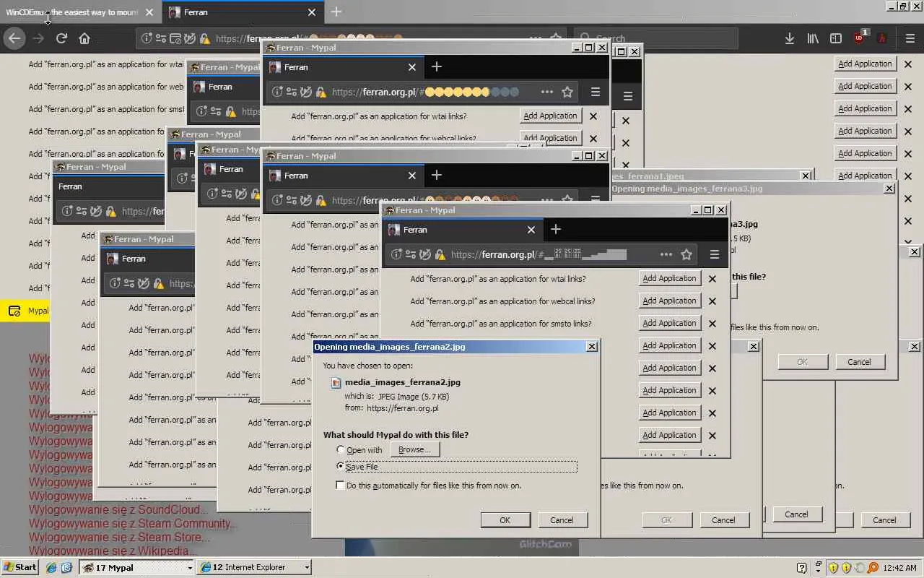Image resolution: width=924 pixels, height=578 pixels.
Task: Add a new tab in the main window
Action: pyautogui.click(x=336, y=12)
